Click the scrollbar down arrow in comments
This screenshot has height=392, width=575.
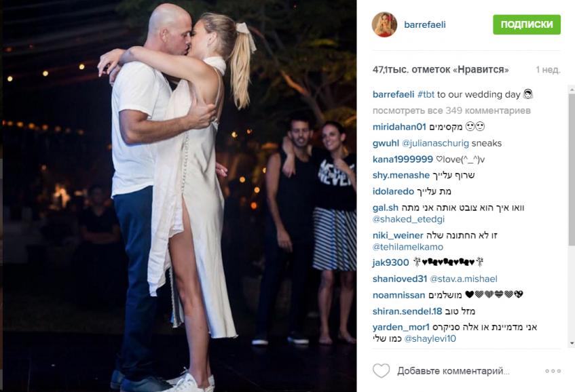[x=572, y=344]
